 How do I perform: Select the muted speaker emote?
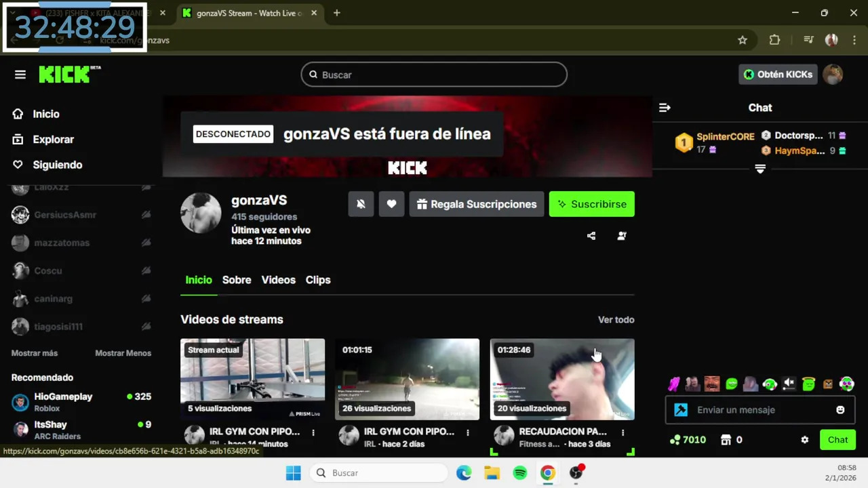tap(789, 384)
